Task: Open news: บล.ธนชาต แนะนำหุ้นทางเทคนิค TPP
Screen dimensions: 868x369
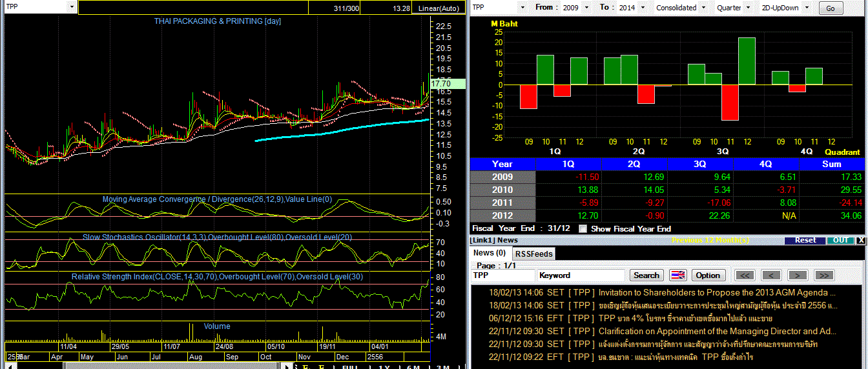Action: 676,357
